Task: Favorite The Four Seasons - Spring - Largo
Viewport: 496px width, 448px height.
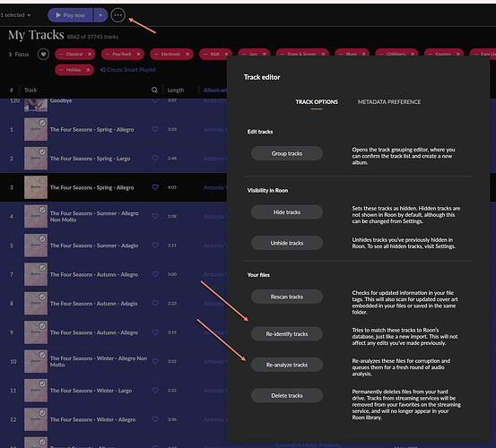Action: click(155, 159)
